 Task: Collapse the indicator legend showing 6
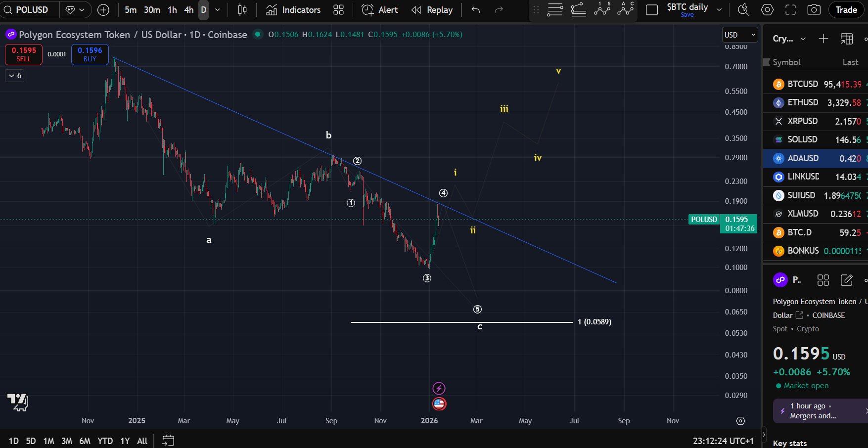14,76
